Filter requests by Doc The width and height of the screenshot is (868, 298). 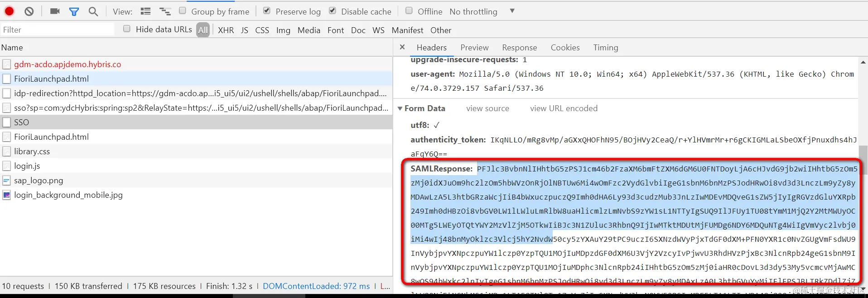point(358,30)
